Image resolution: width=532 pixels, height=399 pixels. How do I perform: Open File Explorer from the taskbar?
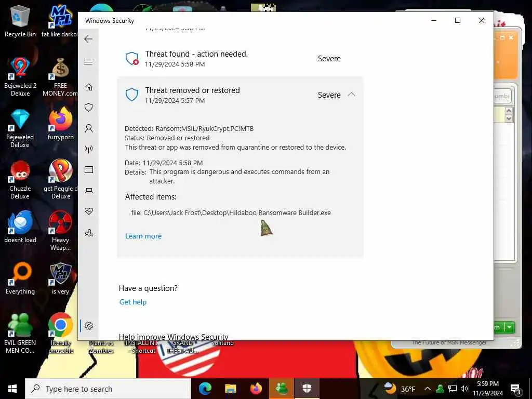tap(230, 389)
